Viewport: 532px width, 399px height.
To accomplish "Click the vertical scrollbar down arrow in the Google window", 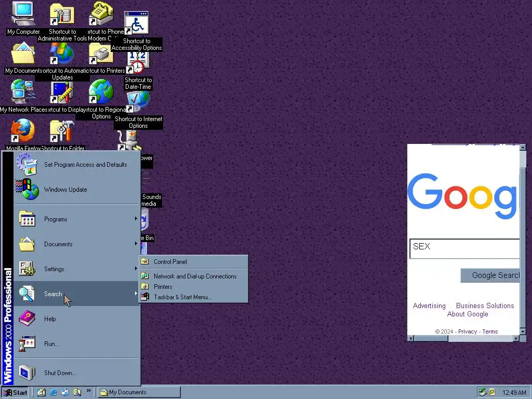I will (523, 331).
